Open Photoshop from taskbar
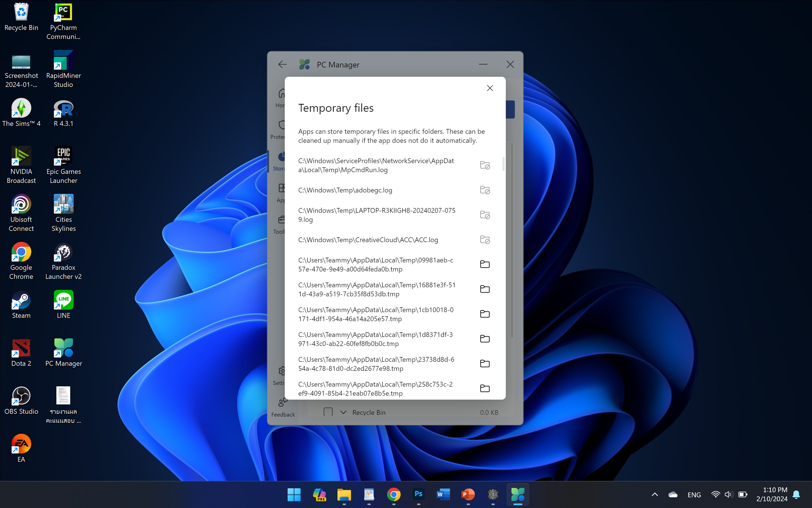This screenshot has width=812, height=508. [x=418, y=494]
